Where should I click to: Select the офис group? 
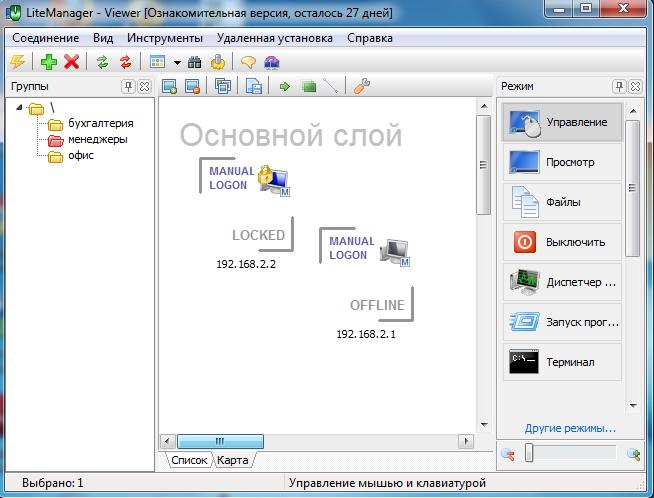pyautogui.click(x=81, y=156)
